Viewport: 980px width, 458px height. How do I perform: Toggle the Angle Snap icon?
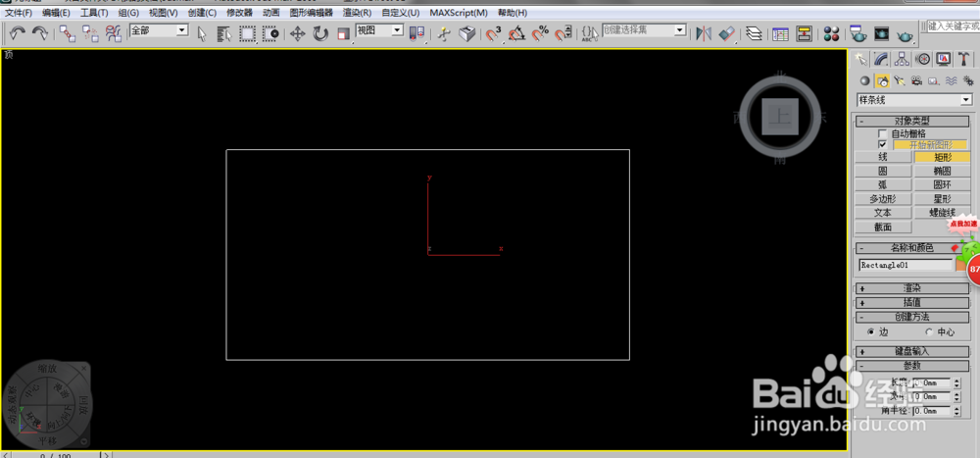(516, 33)
